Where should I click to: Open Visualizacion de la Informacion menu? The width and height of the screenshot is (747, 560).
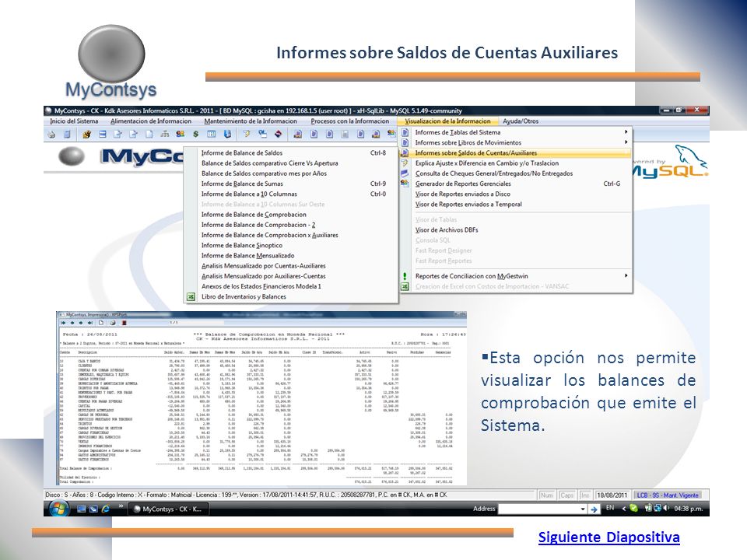pyautogui.click(x=448, y=121)
